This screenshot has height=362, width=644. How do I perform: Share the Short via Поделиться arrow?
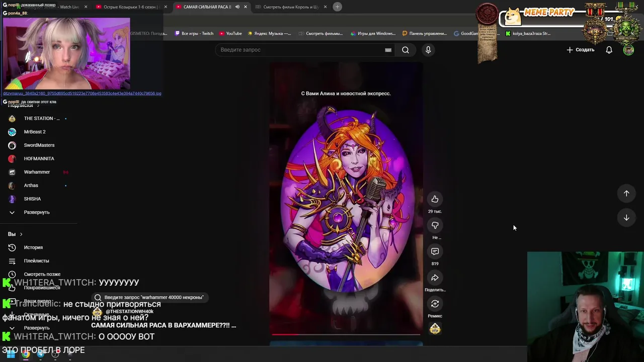[435, 278]
